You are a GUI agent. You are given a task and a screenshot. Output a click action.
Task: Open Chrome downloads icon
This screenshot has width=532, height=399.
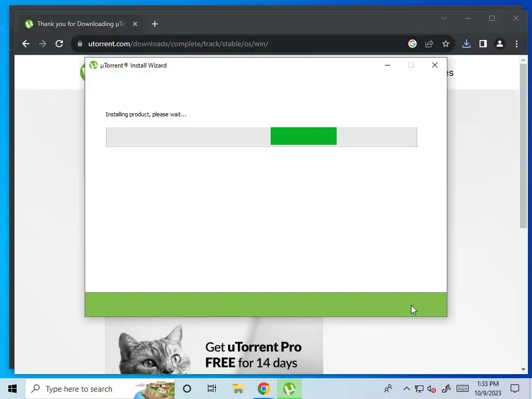(x=467, y=44)
